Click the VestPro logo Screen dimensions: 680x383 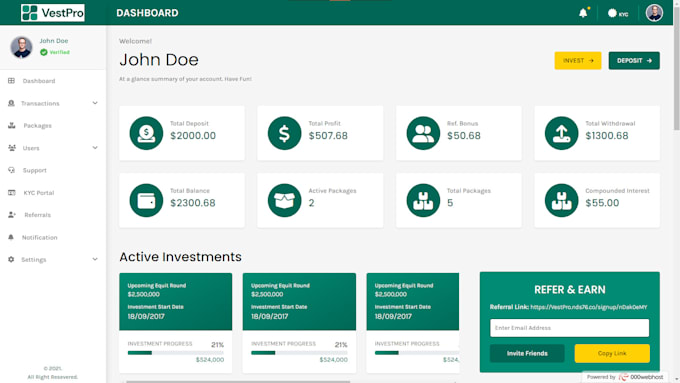52,13
